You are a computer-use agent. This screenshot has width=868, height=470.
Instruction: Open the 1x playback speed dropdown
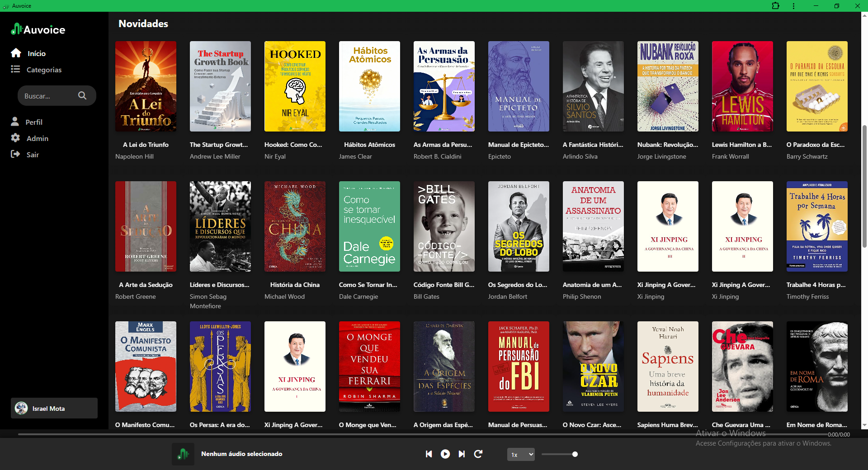pyautogui.click(x=521, y=455)
